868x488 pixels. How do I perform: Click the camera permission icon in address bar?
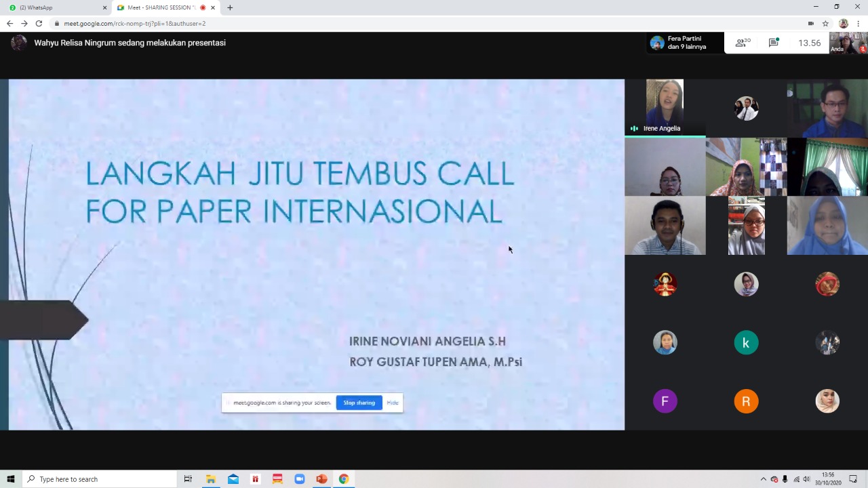pos(810,23)
